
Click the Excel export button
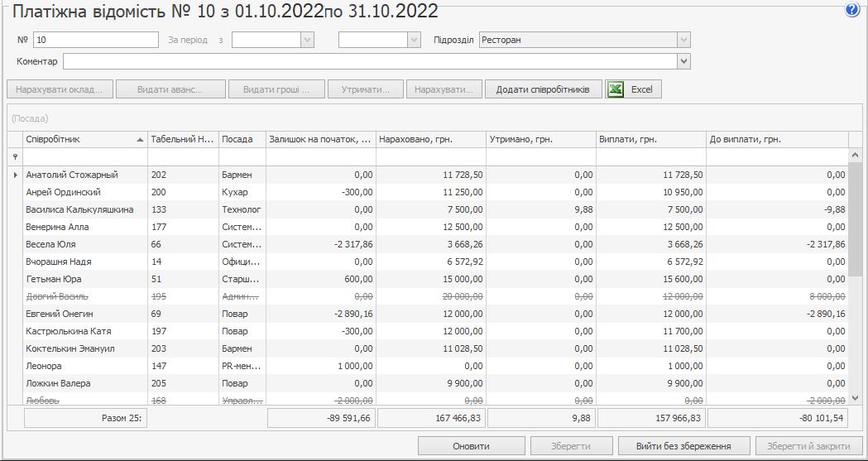click(x=633, y=89)
